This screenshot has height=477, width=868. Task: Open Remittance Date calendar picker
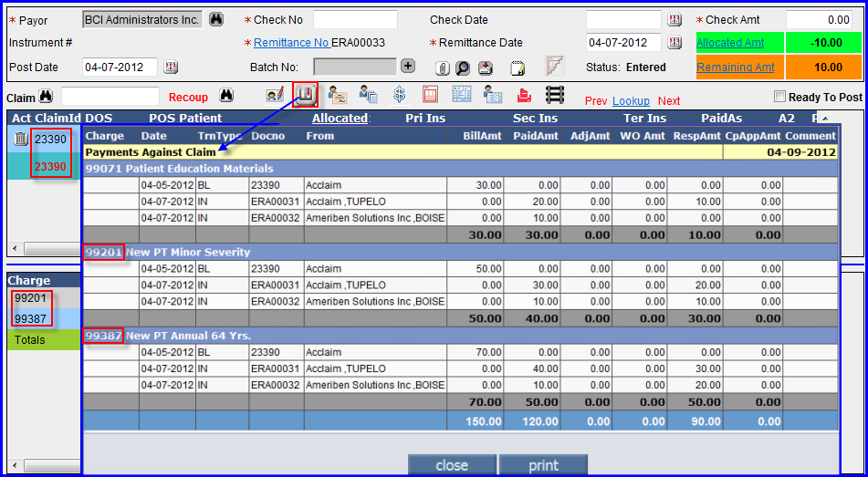(x=675, y=43)
